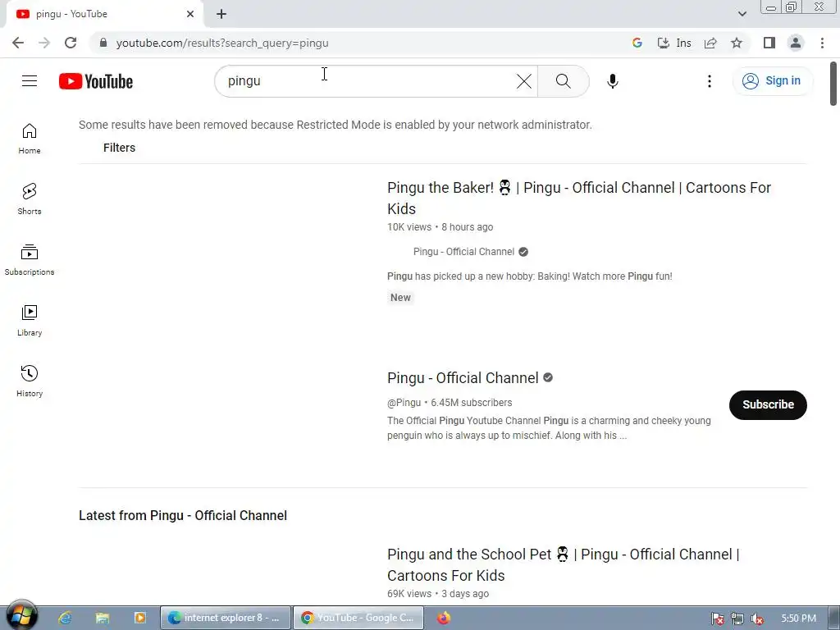Launch Internet Explorer from taskbar
The width and height of the screenshot is (840, 630).
pyautogui.click(x=66, y=619)
